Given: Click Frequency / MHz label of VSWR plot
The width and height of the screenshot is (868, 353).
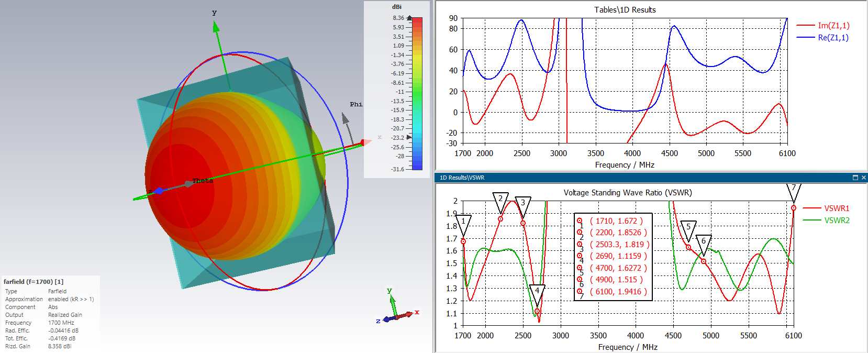Looking at the screenshot, I should coord(628,347).
